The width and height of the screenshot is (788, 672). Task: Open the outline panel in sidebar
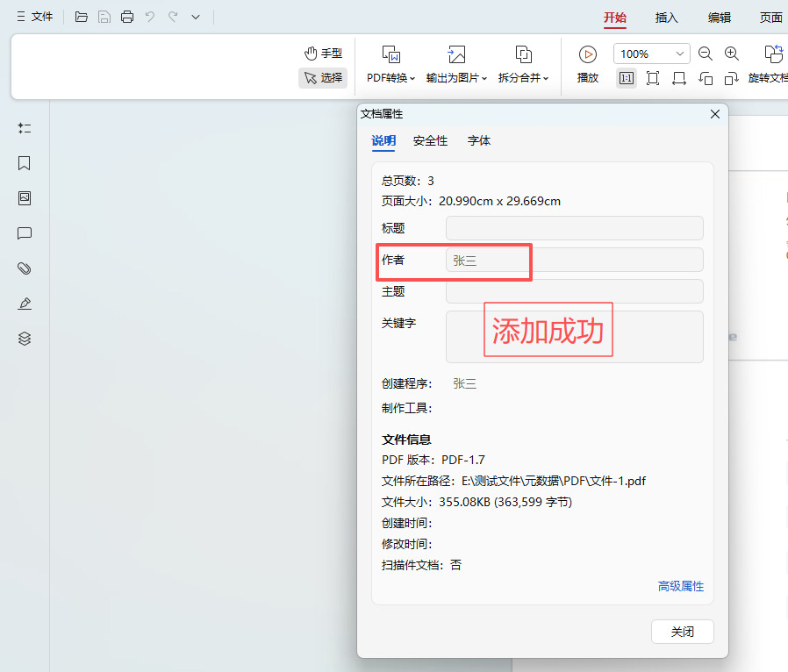(x=24, y=128)
